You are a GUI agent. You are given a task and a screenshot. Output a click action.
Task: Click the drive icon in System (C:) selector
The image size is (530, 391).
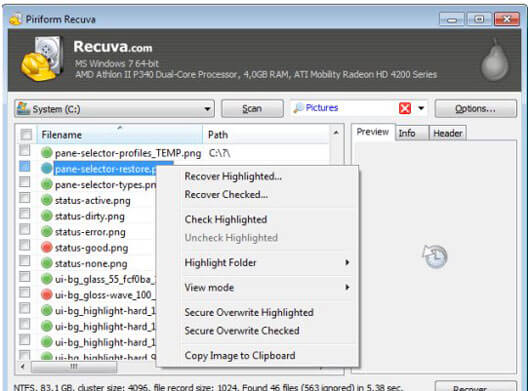[x=23, y=108]
